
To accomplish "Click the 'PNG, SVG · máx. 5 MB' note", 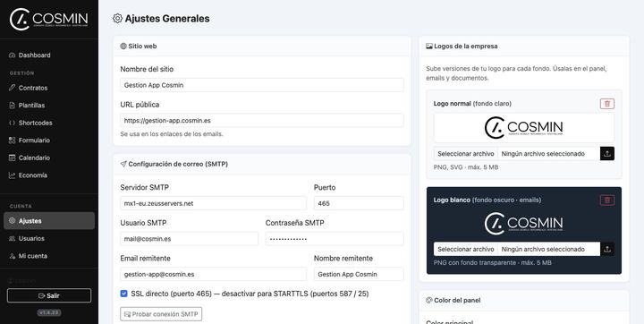I will point(466,167).
